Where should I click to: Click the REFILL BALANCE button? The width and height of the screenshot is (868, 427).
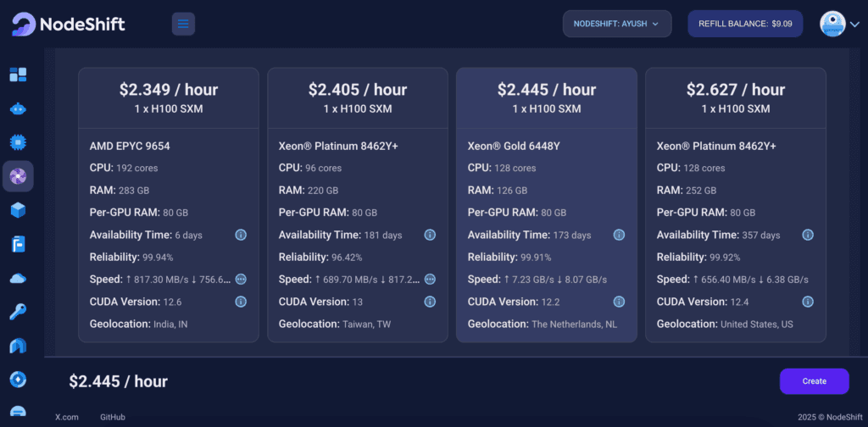(746, 24)
